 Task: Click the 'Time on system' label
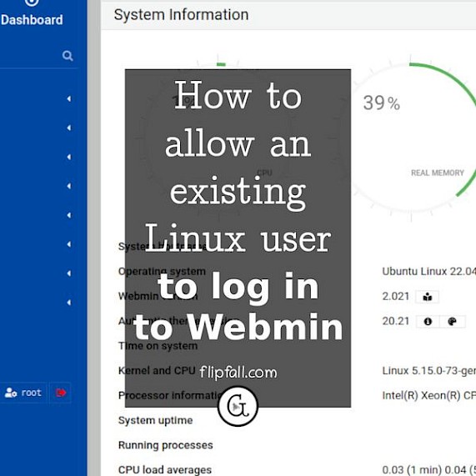point(158,346)
